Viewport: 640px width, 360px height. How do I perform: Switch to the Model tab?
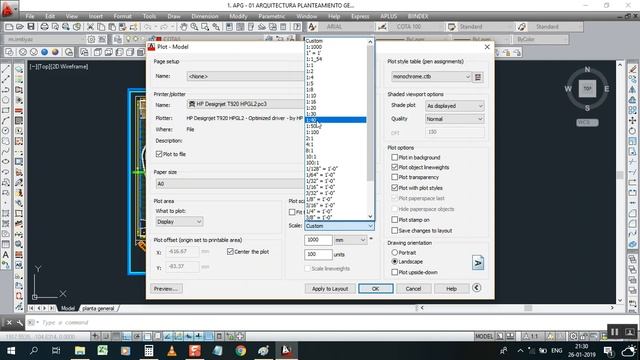(68, 308)
